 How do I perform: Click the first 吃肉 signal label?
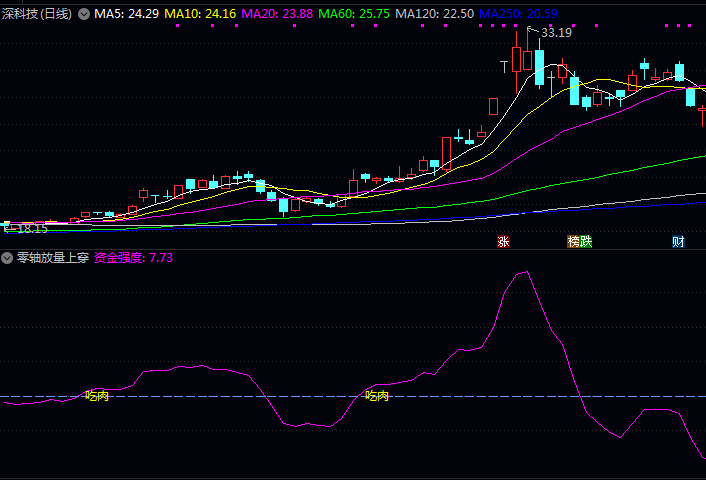(97, 396)
